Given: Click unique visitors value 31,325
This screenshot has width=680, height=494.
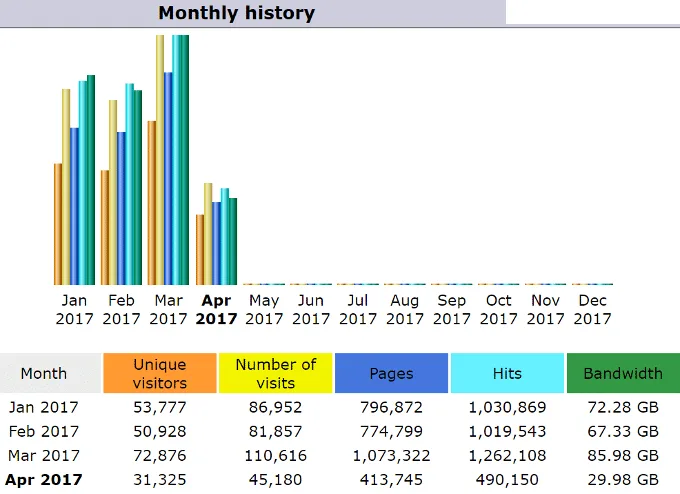Looking at the screenshot, I should point(160,480).
